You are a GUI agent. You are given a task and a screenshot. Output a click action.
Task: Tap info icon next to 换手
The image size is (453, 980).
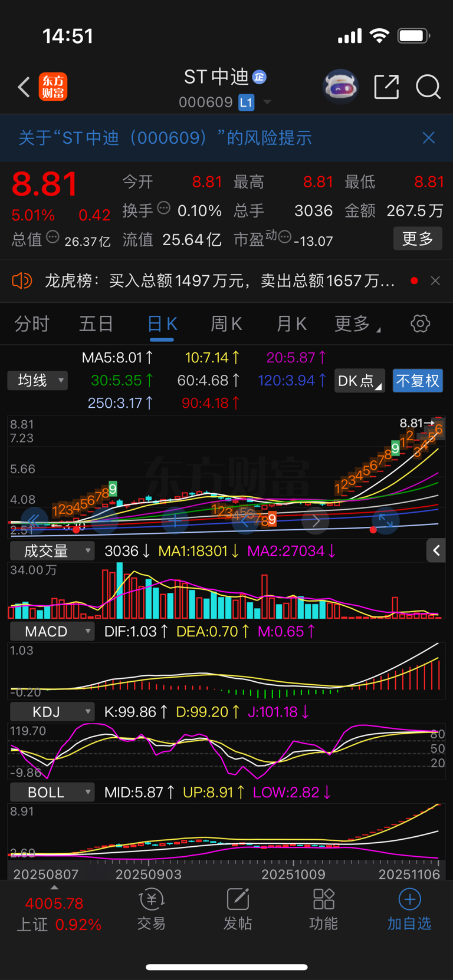[x=164, y=208]
